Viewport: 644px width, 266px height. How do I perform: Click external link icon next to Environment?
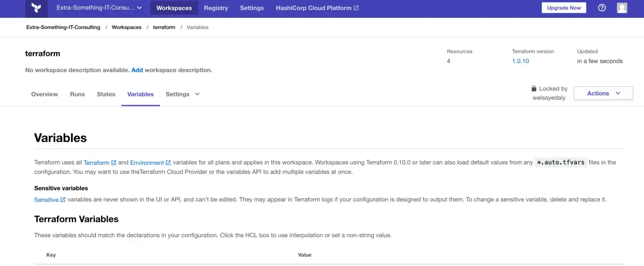coord(168,163)
